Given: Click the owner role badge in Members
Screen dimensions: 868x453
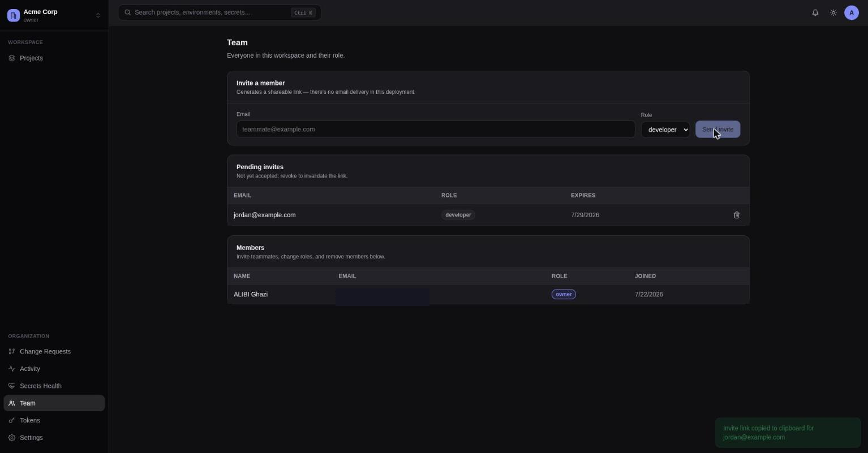Looking at the screenshot, I should [564, 295].
